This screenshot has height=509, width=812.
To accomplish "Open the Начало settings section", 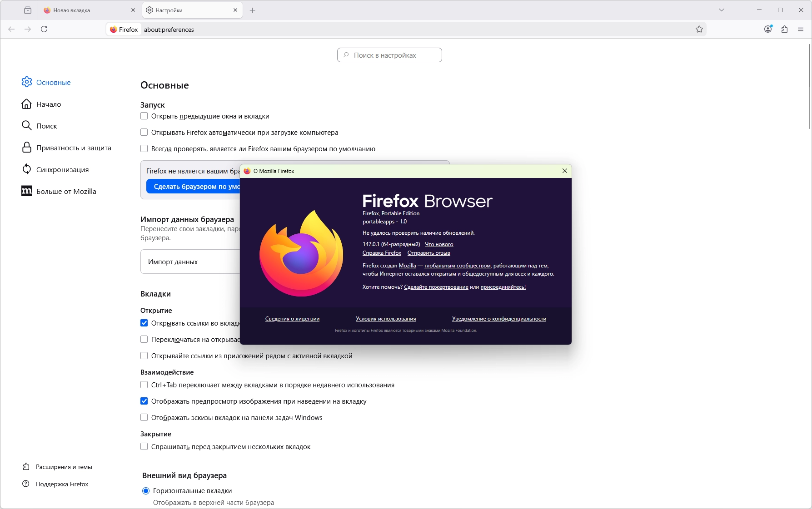I will click(x=41, y=104).
